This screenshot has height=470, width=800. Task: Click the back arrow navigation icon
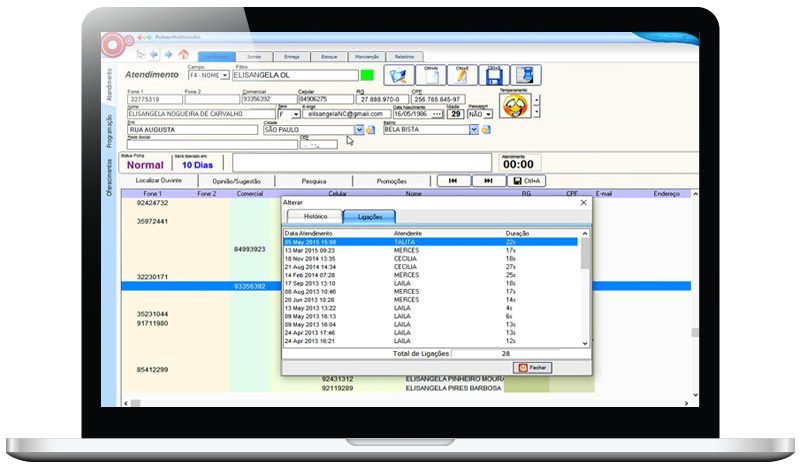(x=154, y=54)
